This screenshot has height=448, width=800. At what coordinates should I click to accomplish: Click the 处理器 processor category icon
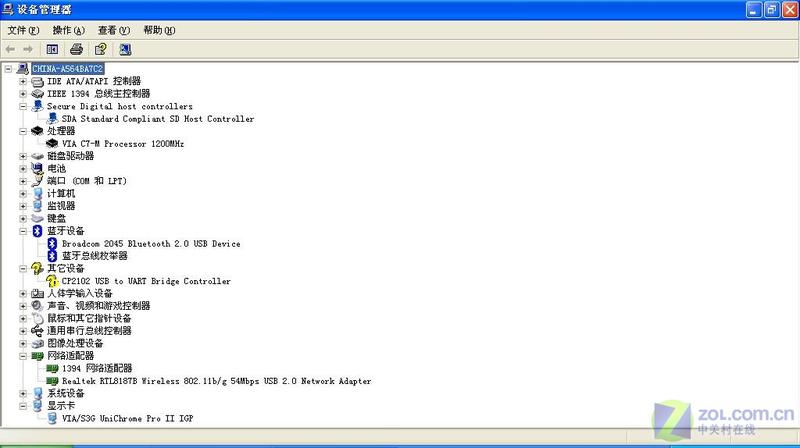tap(37, 131)
